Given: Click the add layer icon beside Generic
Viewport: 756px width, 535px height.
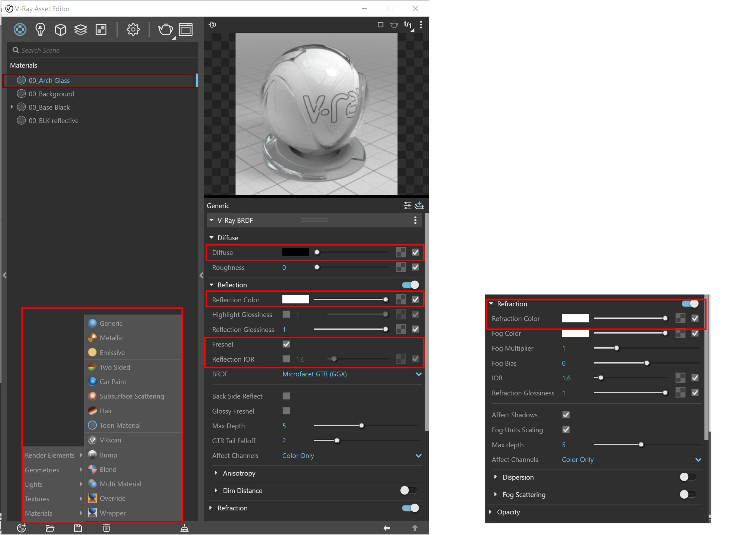Looking at the screenshot, I should (419, 205).
